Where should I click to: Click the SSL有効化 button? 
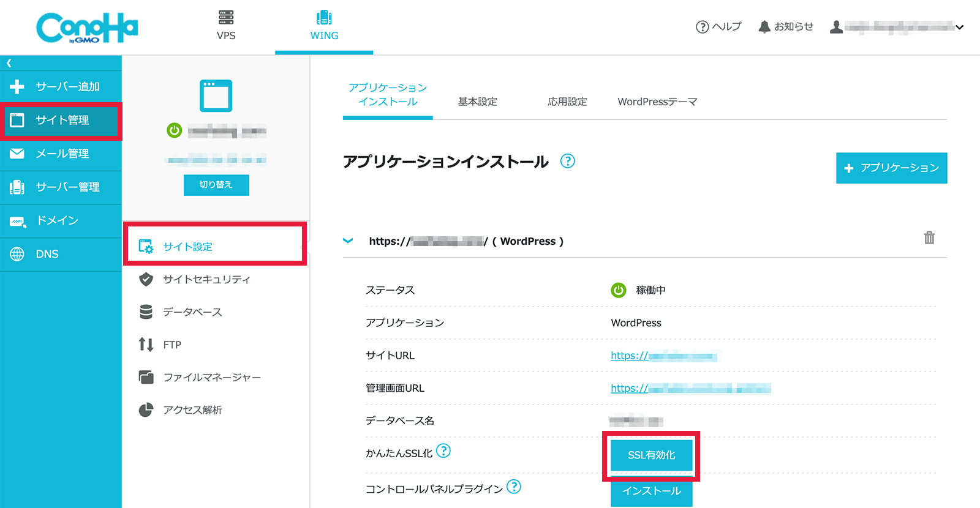pyautogui.click(x=652, y=455)
